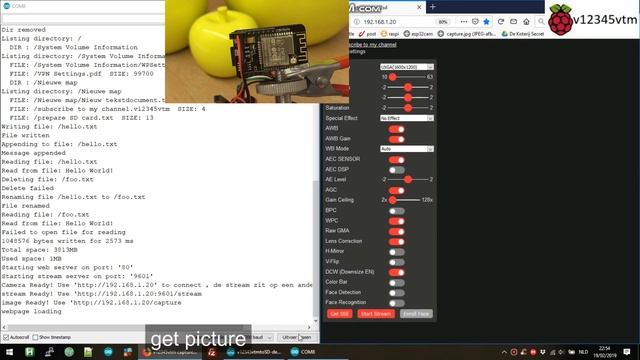Open the 'De Koterij Secret' bookmark
640x360 pixels.
click(x=522, y=34)
